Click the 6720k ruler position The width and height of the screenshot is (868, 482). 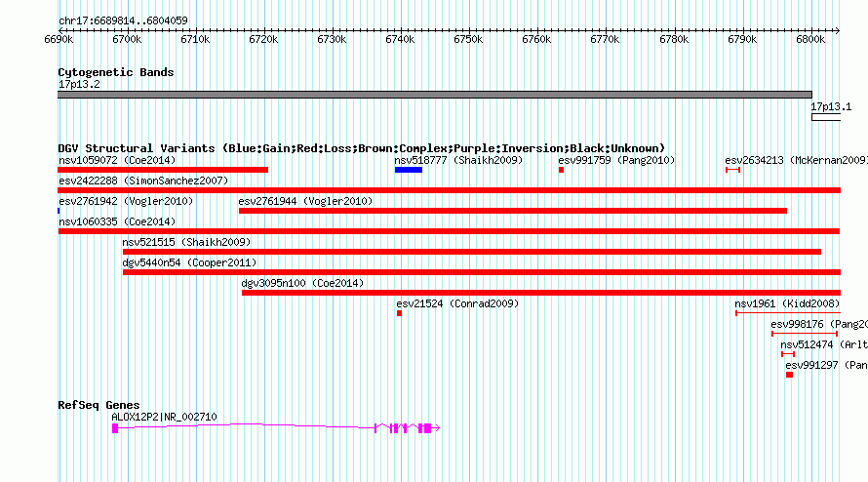tap(263, 39)
